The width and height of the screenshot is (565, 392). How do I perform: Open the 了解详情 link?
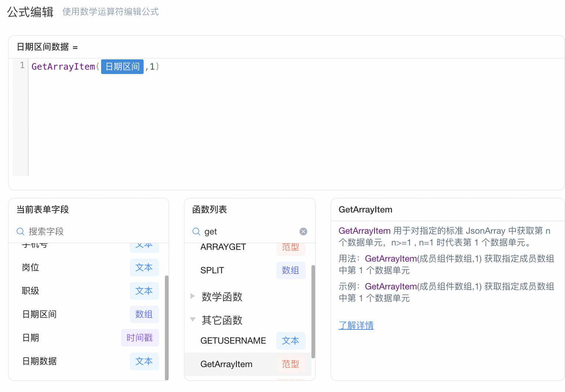[x=356, y=325]
